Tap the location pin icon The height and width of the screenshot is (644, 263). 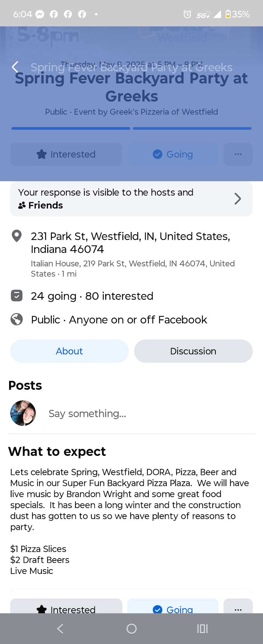point(17,236)
